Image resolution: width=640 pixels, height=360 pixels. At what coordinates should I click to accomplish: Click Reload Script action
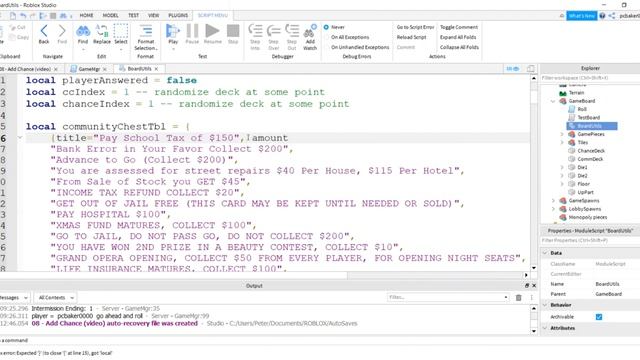point(411,37)
